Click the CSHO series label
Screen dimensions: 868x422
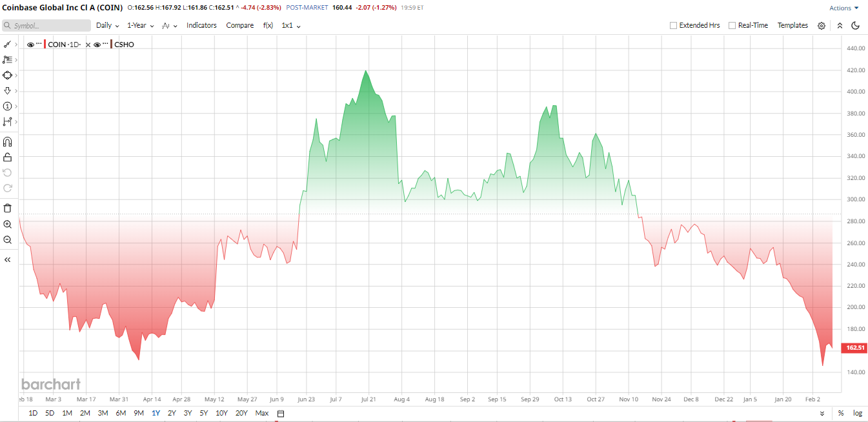(x=124, y=45)
